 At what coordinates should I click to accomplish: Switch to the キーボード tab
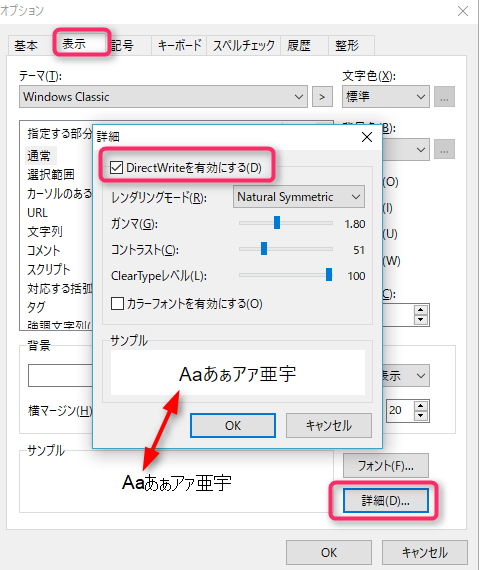pos(179,46)
